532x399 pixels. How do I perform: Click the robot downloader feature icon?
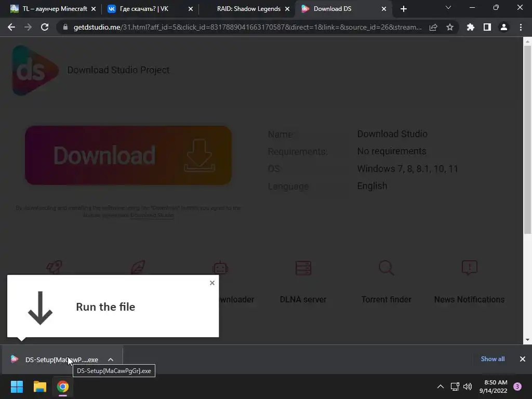(220, 268)
